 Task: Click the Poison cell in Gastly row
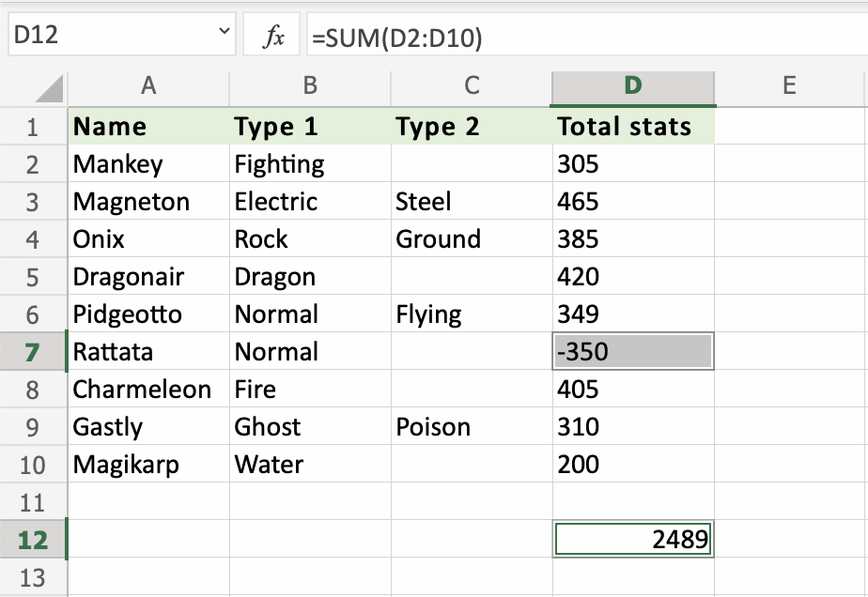click(x=472, y=427)
